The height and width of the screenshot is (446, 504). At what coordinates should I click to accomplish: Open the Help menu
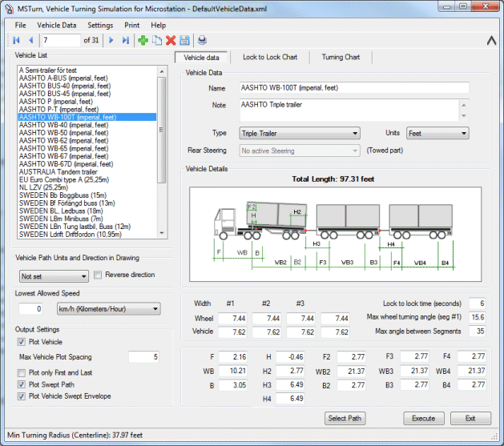point(158,26)
